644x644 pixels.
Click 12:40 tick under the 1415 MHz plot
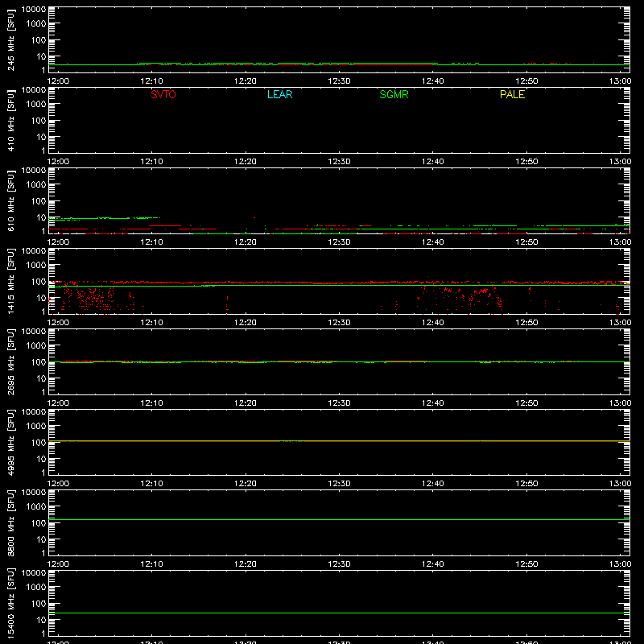[433, 323]
